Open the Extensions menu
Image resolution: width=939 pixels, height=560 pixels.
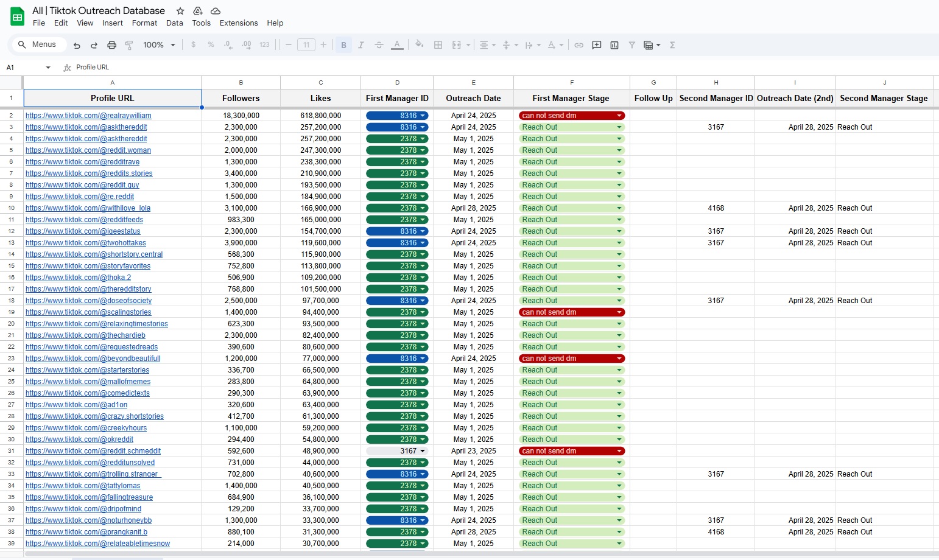coord(238,23)
